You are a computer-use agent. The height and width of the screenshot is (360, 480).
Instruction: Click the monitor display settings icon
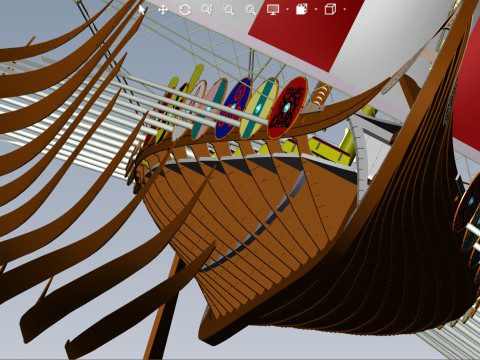(x=273, y=10)
